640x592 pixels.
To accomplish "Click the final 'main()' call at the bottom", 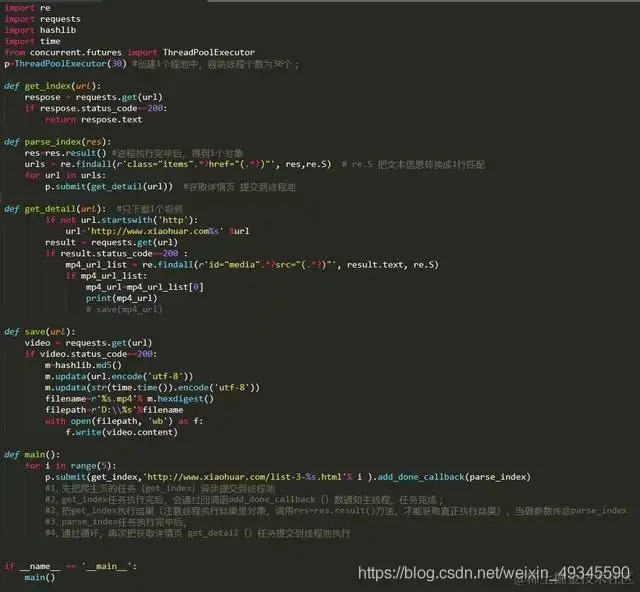I will (40, 577).
